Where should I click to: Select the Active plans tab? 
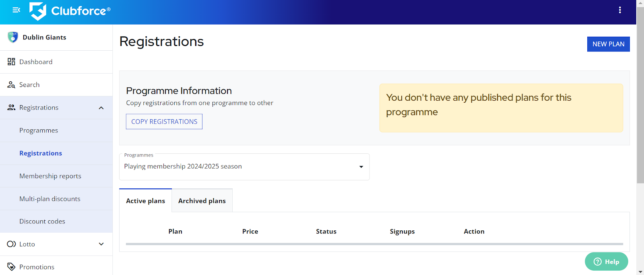pyautogui.click(x=145, y=201)
